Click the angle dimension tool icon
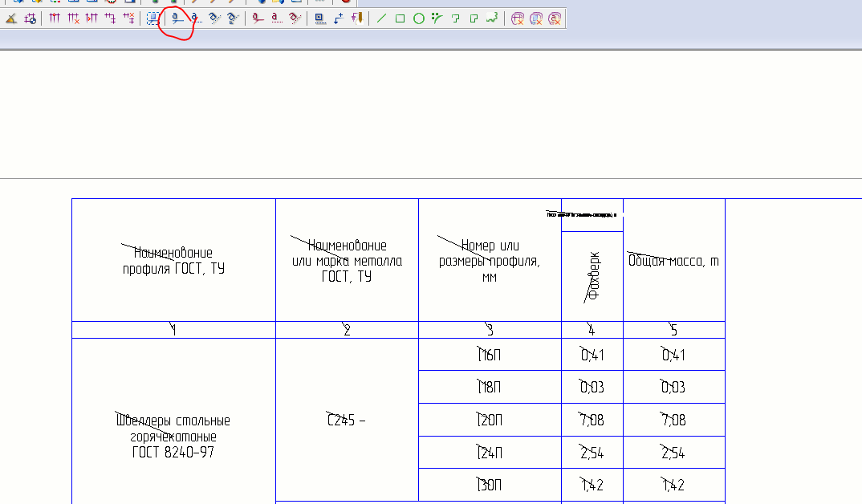 [x=12, y=18]
